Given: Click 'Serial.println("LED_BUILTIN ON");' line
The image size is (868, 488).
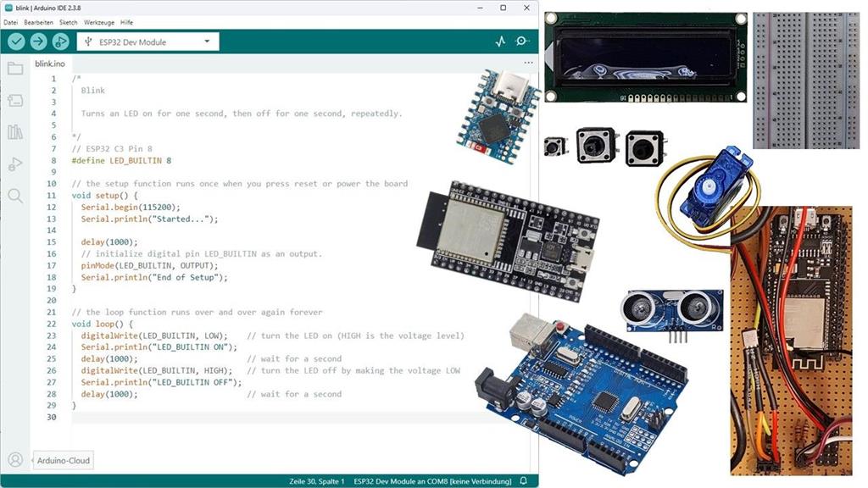Looking at the screenshot, I should [x=159, y=347].
